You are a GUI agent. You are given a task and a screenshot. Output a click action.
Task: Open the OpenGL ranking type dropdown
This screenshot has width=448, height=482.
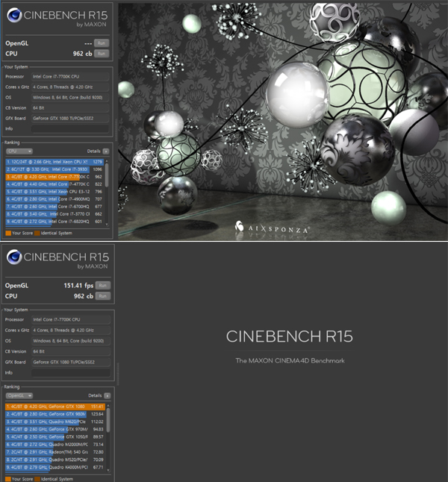click(x=19, y=395)
